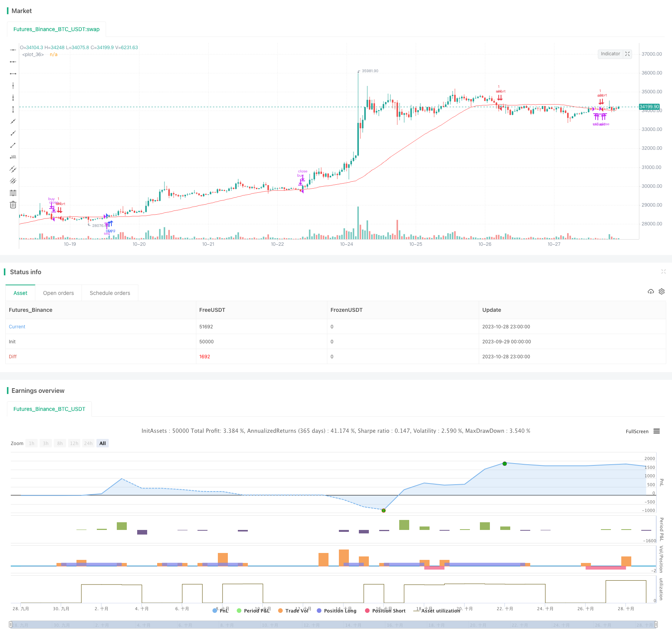The height and width of the screenshot is (639, 672).
Task: Click the Diff row label
Action: coord(13,357)
